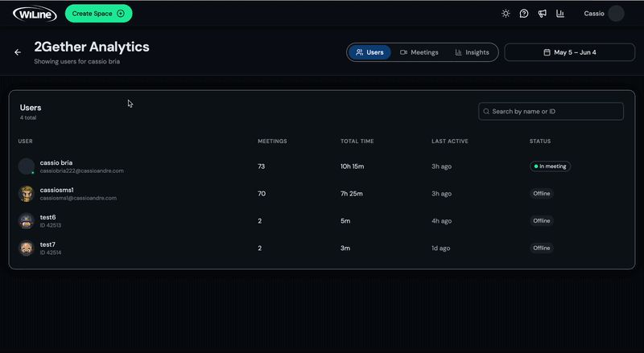Click the 2Gether Analytics heading
Image resolution: width=644 pixels, height=353 pixels.
92,47
